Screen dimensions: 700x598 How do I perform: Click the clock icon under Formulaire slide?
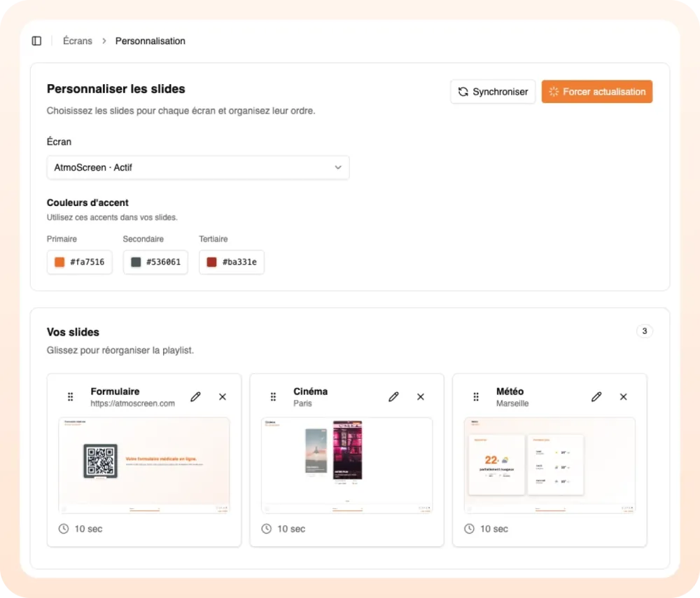[x=64, y=529]
